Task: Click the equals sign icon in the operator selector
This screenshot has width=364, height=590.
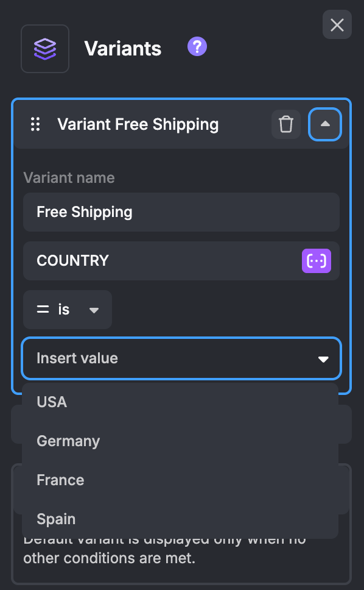Action: pyautogui.click(x=42, y=310)
